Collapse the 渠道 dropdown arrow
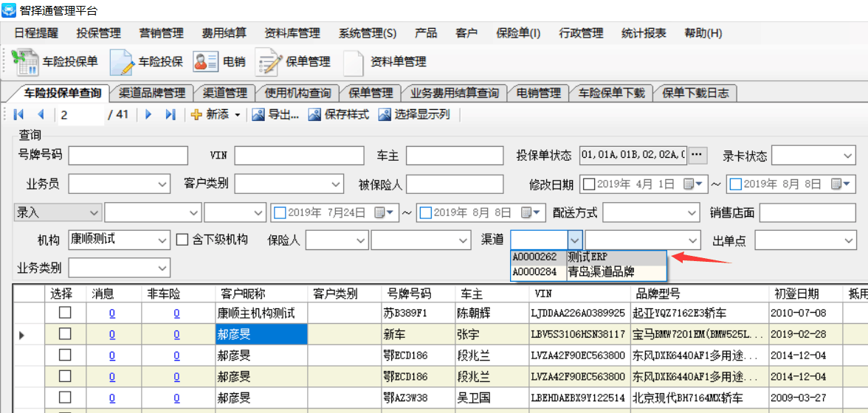The image size is (868, 413). click(x=575, y=240)
